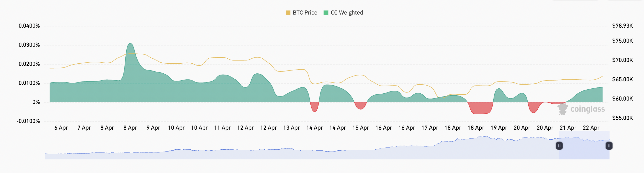Toggle the OI-Weighted legend text
The width and height of the screenshot is (644, 173).
347,13
